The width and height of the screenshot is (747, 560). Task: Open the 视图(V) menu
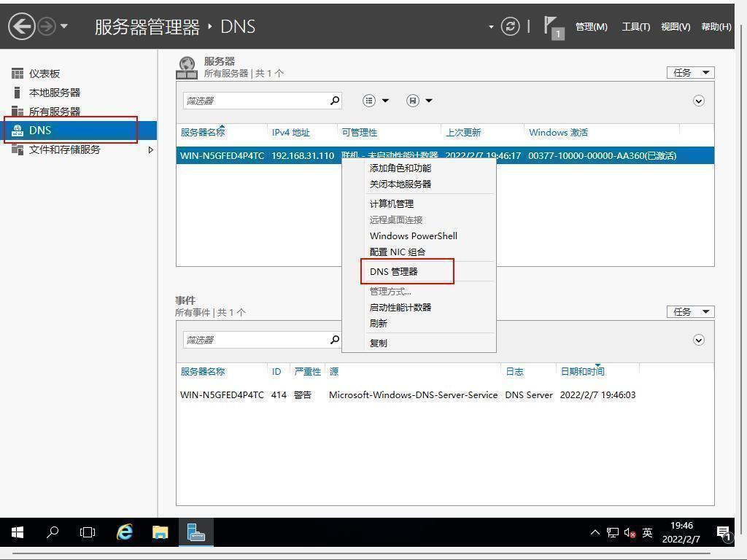tap(676, 27)
